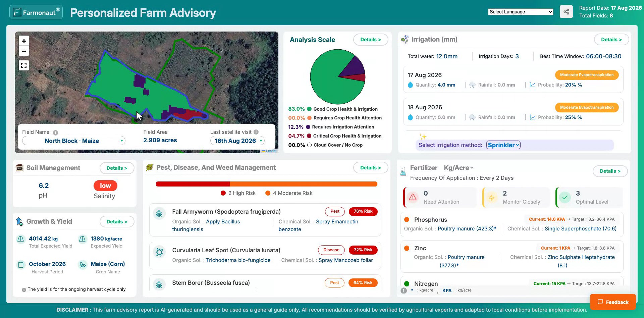Click the Spray Mancozeb foliar solution
644x318 pixels.
coord(346,260)
